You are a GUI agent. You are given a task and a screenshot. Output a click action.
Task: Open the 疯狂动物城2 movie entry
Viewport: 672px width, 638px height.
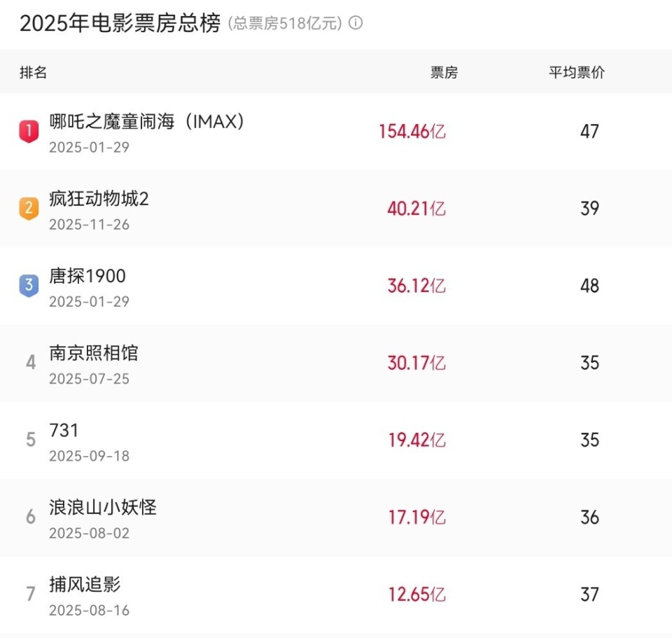100,200
